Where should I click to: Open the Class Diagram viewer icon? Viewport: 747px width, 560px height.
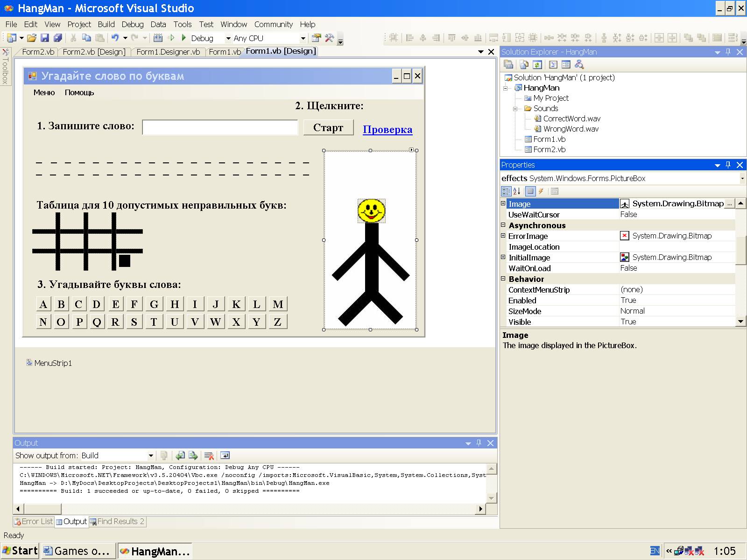pos(579,65)
